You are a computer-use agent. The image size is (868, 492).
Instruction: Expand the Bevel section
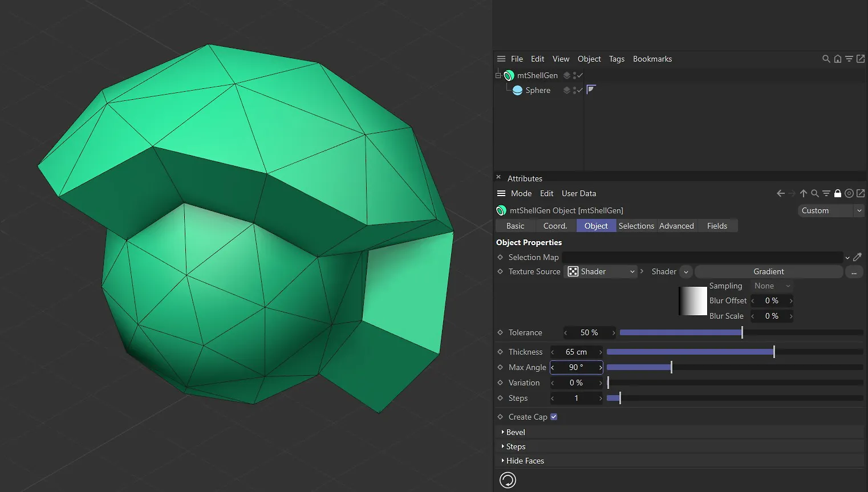[x=514, y=432]
